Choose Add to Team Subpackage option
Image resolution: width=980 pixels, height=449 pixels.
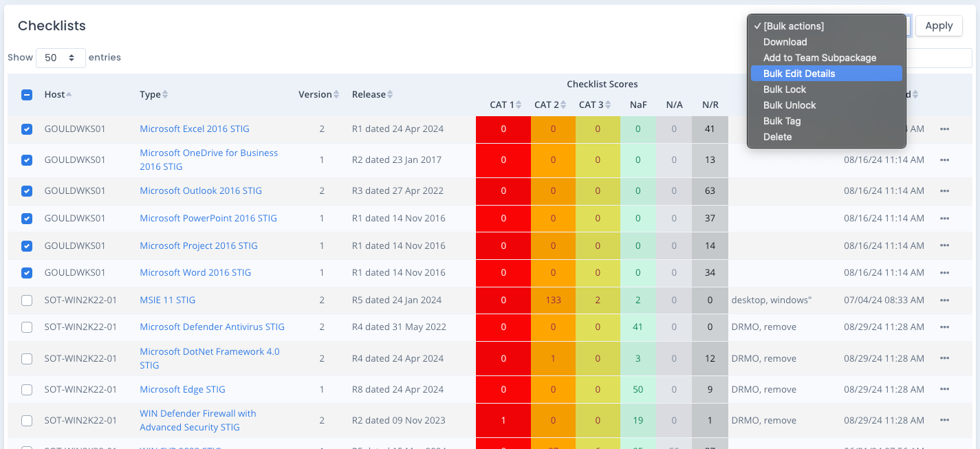tap(827, 58)
